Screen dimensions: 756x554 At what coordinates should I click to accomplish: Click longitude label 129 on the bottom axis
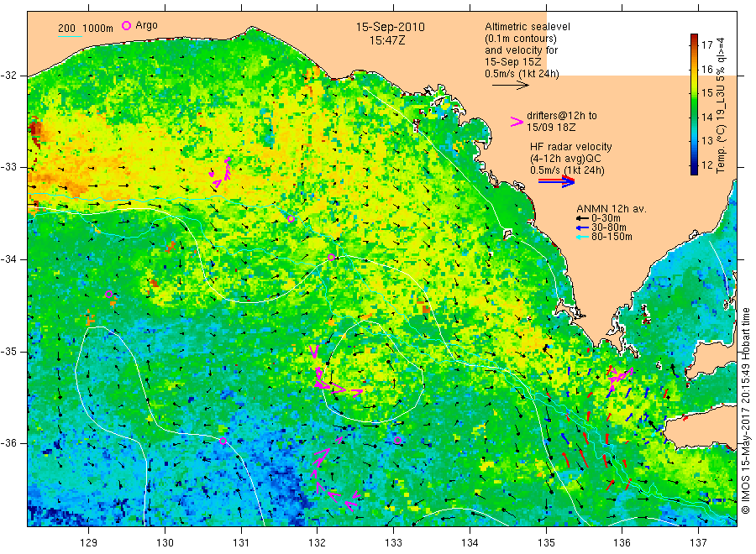pyautogui.click(x=89, y=543)
